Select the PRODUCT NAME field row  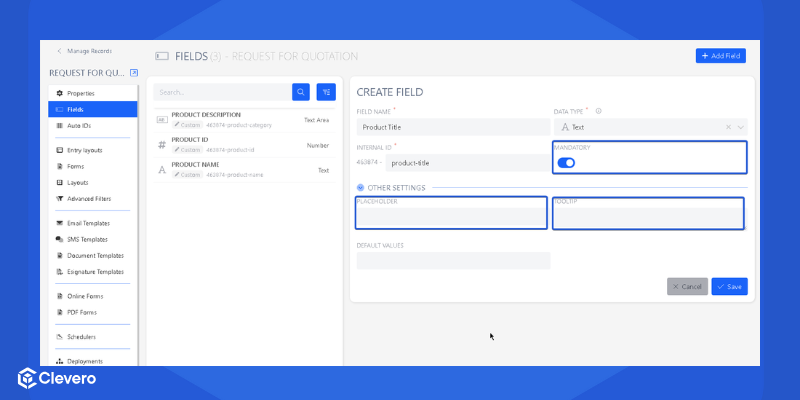244,170
